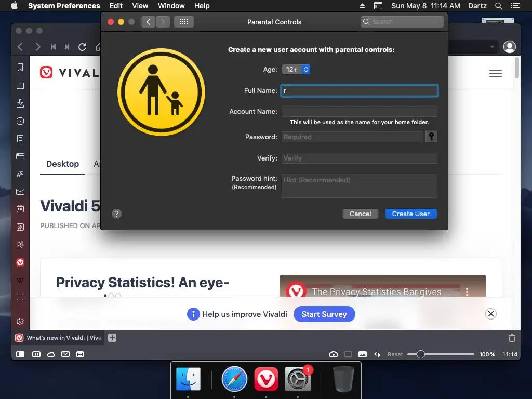Open a new tab in Vivaldi
The height and width of the screenshot is (399, 532).
click(112, 338)
